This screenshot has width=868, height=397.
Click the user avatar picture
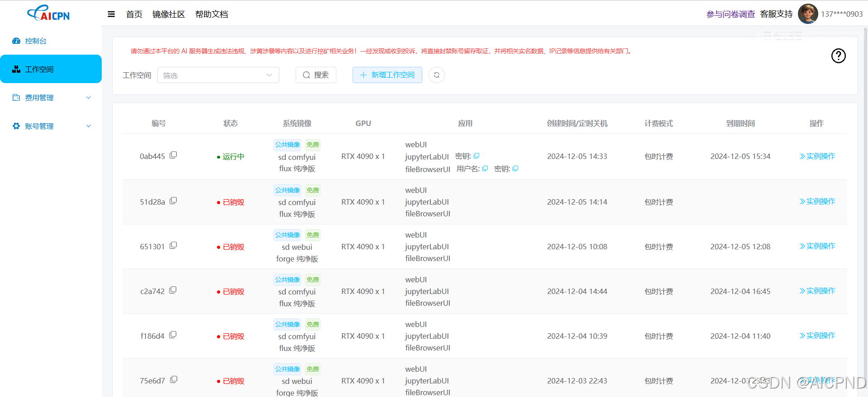(x=808, y=14)
